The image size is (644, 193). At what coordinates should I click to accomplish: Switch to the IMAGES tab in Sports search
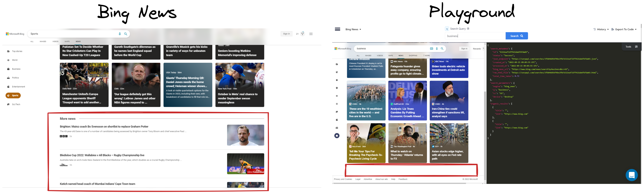(x=43, y=41)
